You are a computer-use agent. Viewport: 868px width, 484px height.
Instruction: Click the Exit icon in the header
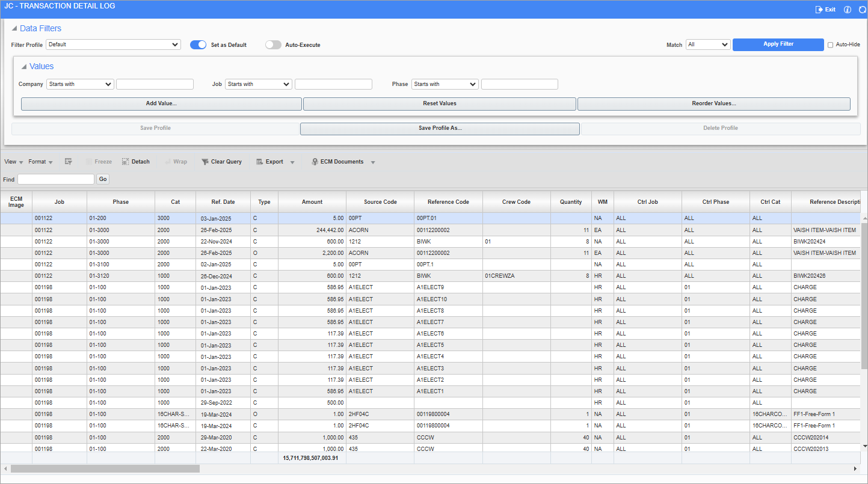(825, 9)
